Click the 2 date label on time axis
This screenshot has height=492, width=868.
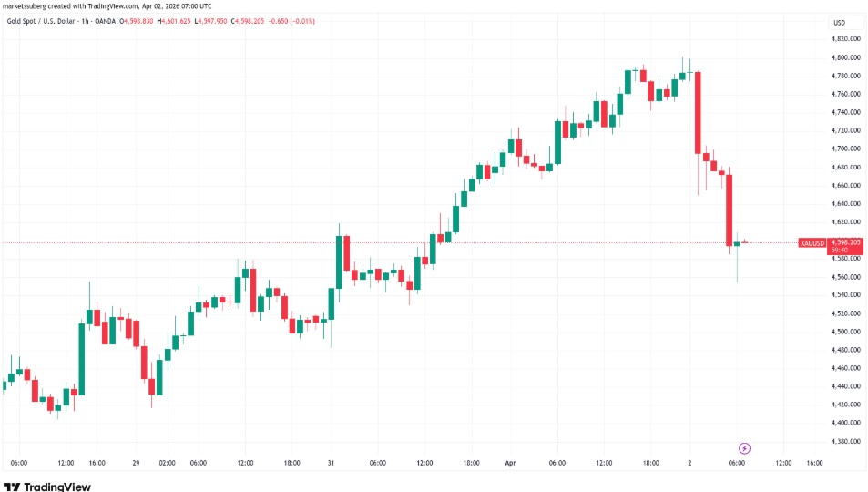click(690, 463)
